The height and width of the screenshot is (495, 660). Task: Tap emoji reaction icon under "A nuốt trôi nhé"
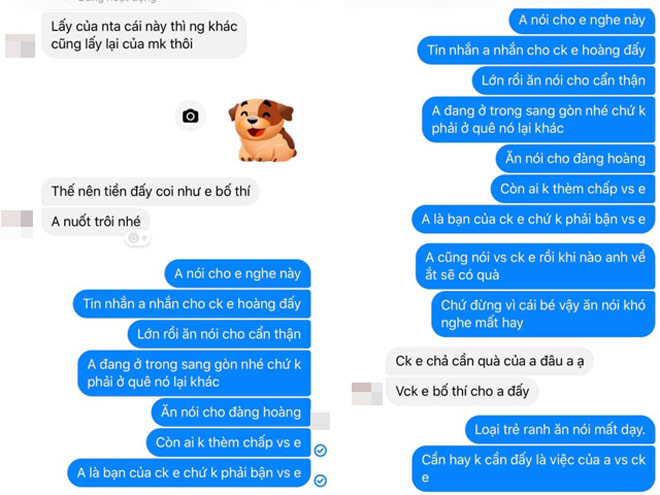138,238
